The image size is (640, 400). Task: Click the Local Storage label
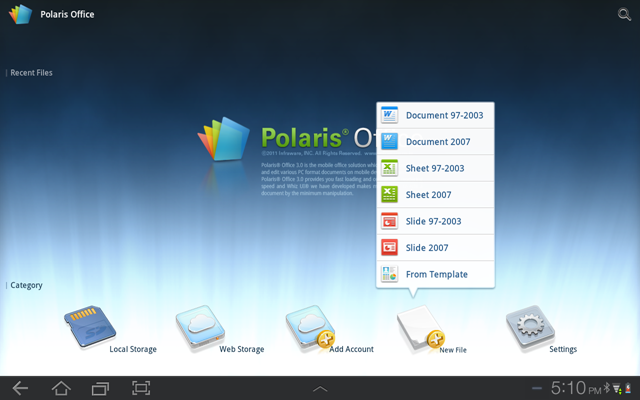tap(133, 349)
